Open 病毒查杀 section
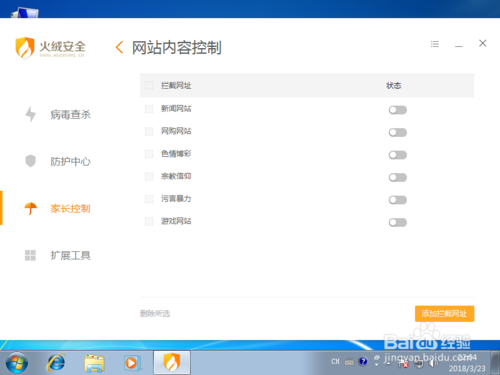 70,114
